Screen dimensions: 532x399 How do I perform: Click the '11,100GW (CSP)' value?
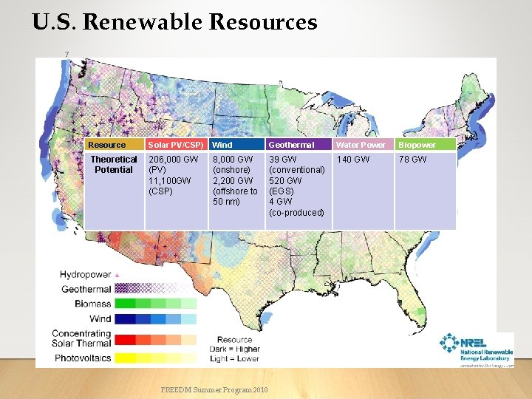coord(170,185)
